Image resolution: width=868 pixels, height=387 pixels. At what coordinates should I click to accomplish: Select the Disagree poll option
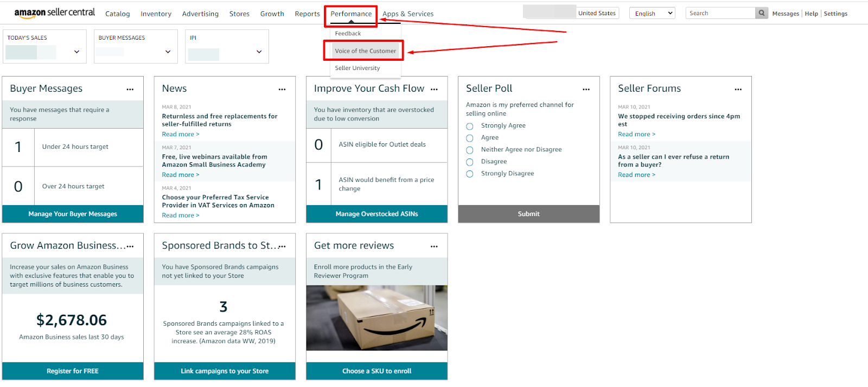coord(470,162)
